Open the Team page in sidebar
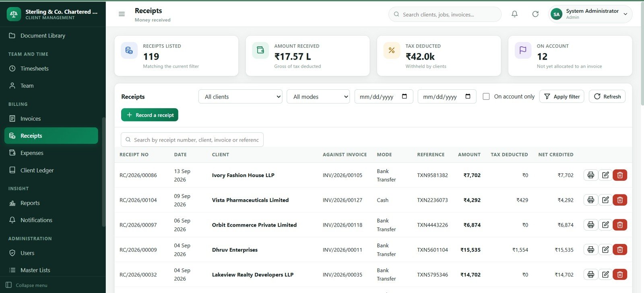 (51, 86)
